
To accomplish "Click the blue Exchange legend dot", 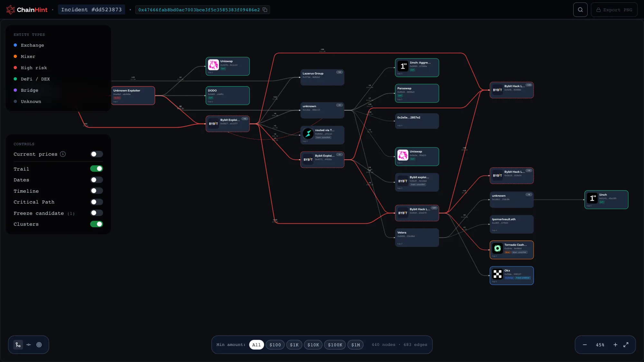I will tap(15, 45).
